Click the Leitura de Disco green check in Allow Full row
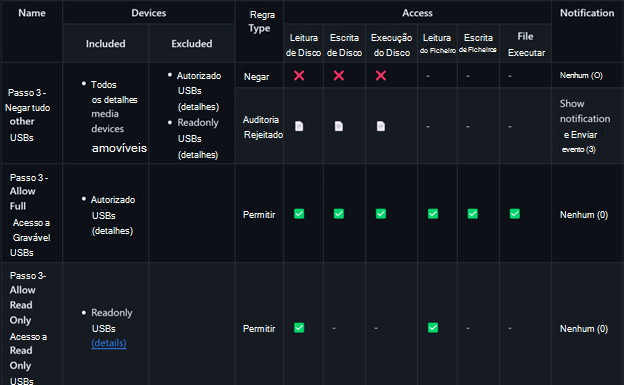 click(x=299, y=214)
